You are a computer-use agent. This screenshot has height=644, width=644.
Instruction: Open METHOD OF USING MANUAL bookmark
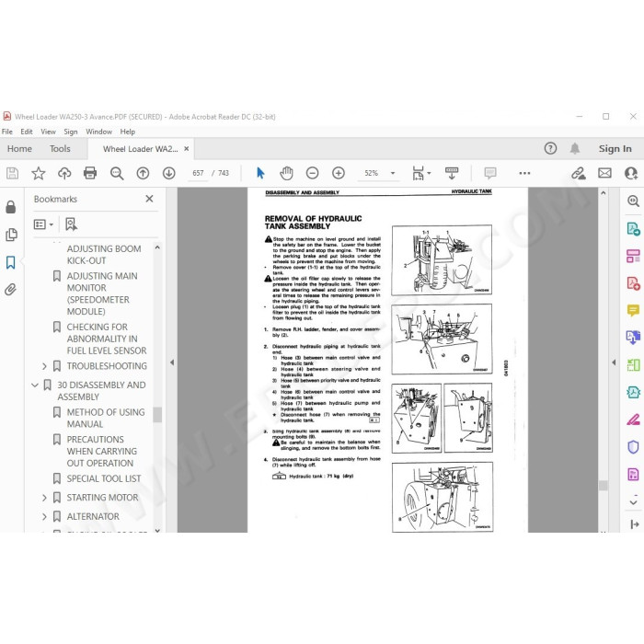[106, 418]
